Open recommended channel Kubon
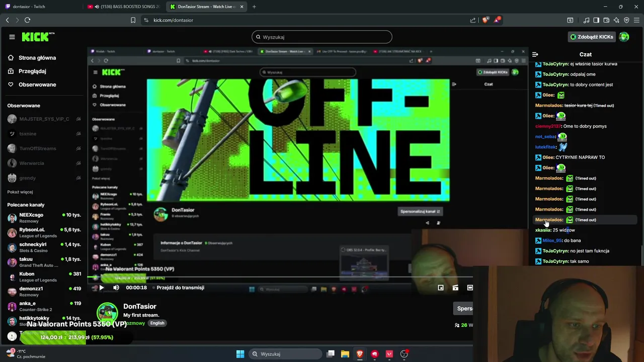Image resolution: width=644 pixels, height=362 pixels. coord(44,277)
